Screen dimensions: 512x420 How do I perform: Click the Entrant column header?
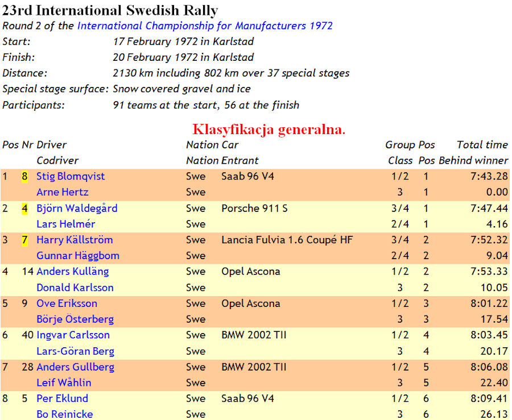click(x=240, y=160)
